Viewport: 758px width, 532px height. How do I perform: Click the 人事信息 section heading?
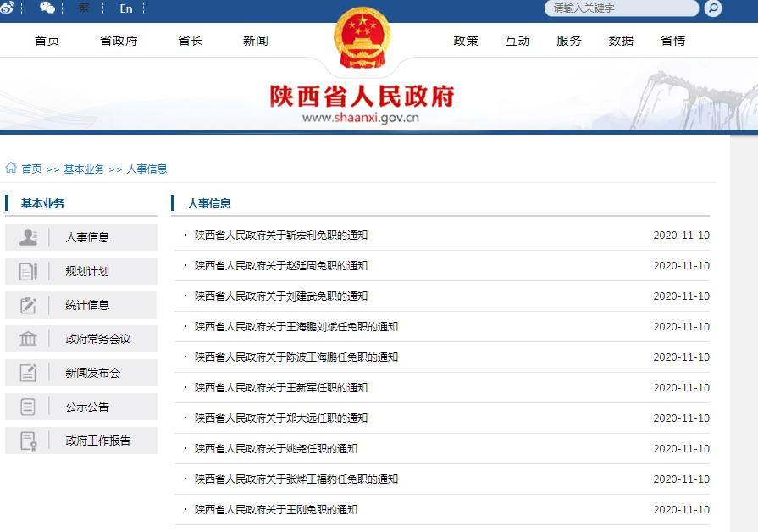tap(209, 203)
